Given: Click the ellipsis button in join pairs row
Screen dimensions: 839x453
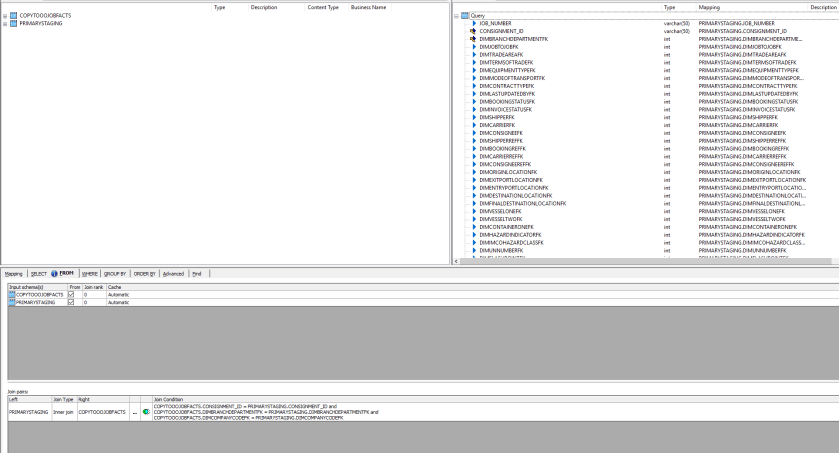Looking at the screenshot, I should 134,411.
